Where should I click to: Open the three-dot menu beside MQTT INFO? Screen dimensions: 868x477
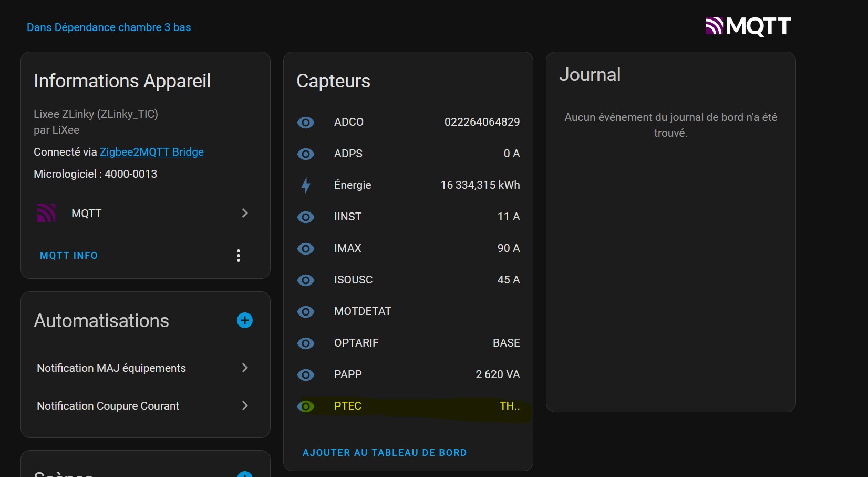239,256
